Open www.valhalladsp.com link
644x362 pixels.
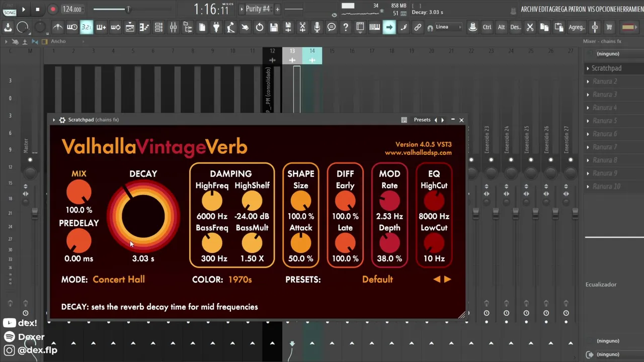tap(418, 152)
